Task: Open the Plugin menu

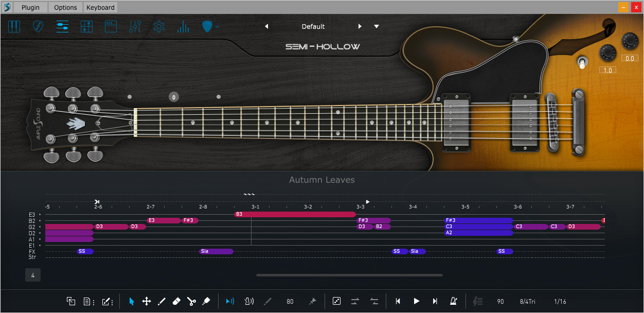Action: tap(30, 7)
